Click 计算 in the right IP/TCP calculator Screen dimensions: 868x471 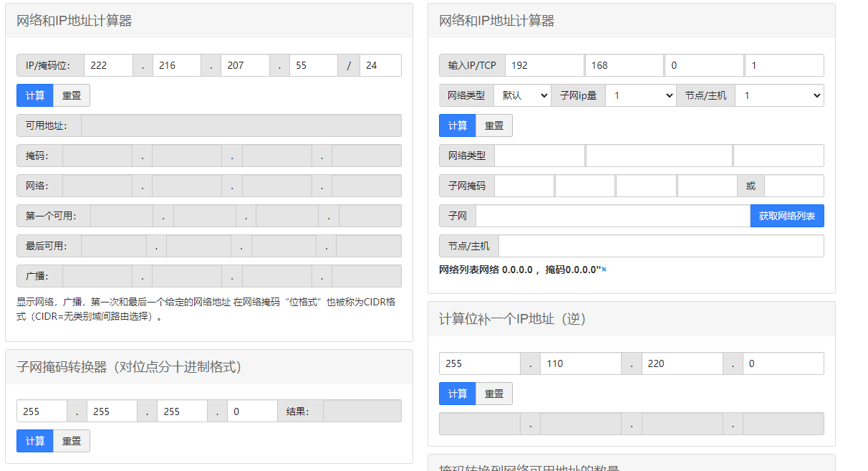coord(457,125)
